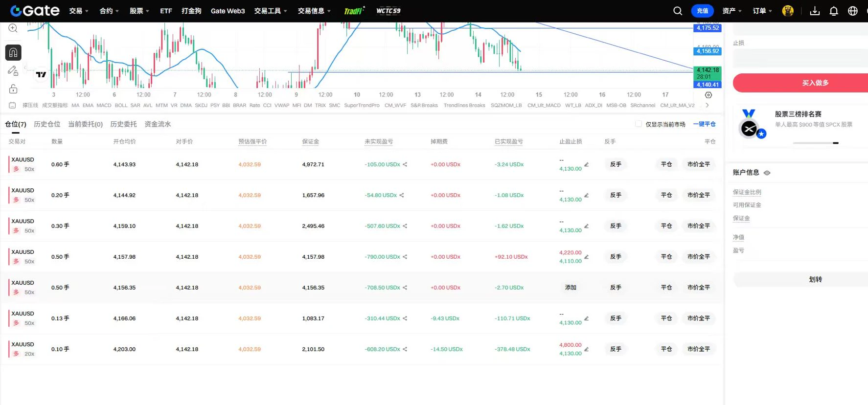Open the download app icon
This screenshot has height=405, width=868.
click(x=815, y=11)
